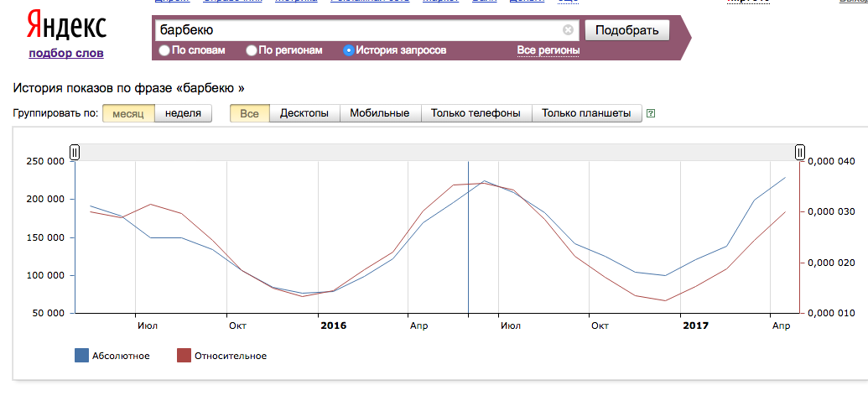Show data for Только планшеты

[586, 113]
